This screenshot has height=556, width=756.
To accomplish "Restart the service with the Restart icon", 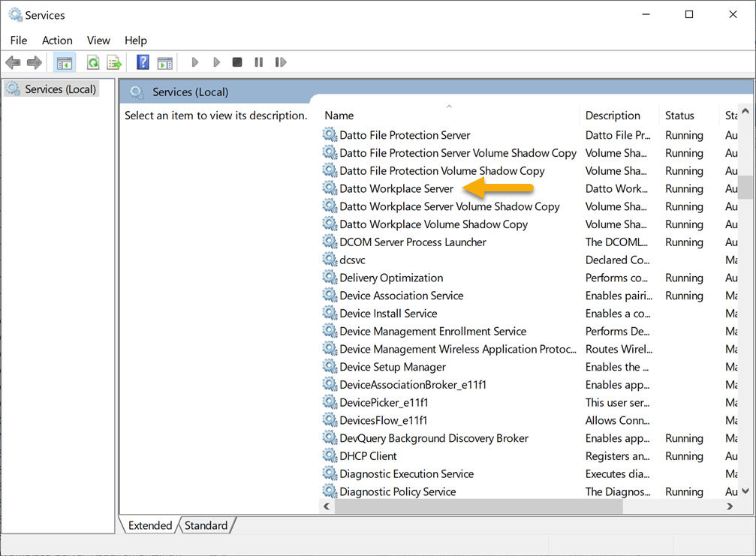I will (x=280, y=62).
